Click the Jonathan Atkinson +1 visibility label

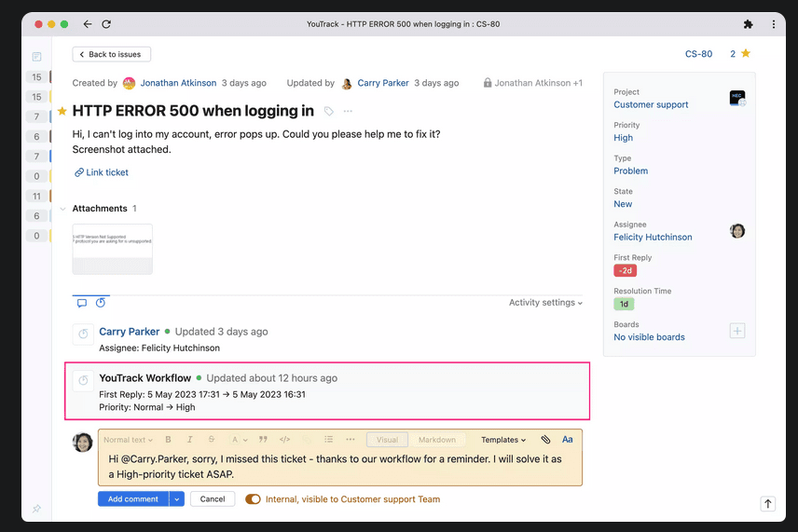pos(539,83)
